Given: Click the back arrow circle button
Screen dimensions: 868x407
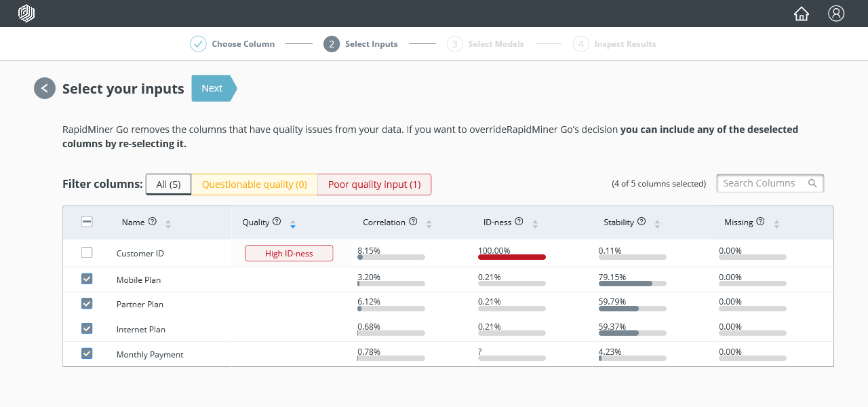Looking at the screenshot, I should click(45, 88).
